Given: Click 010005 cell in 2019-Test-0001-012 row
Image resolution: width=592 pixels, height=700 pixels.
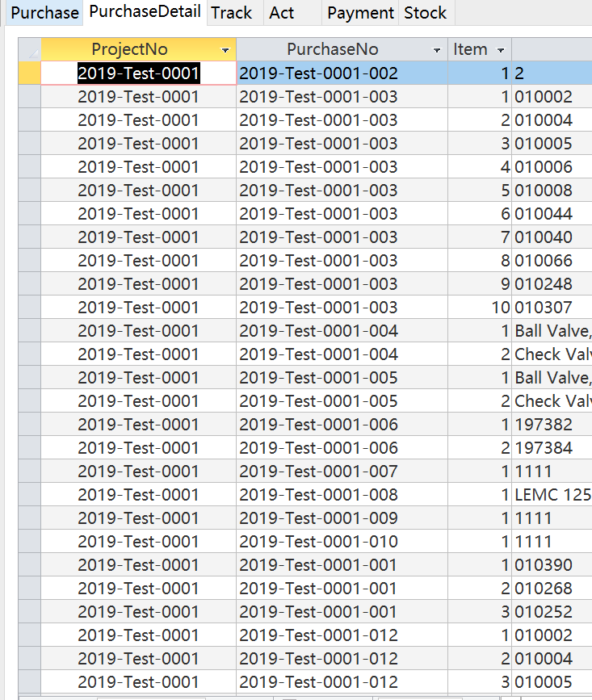Looking at the screenshot, I should [552, 681].
